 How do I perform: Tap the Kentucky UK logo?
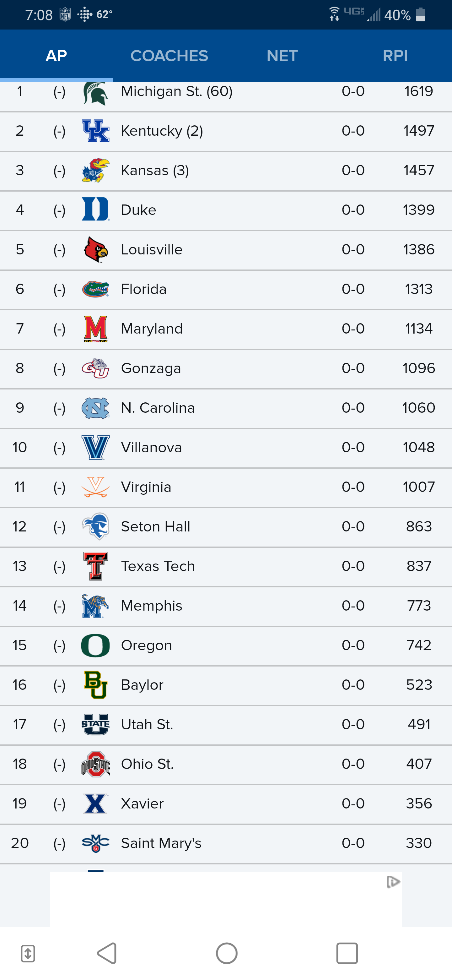click(x=95, y=131)
